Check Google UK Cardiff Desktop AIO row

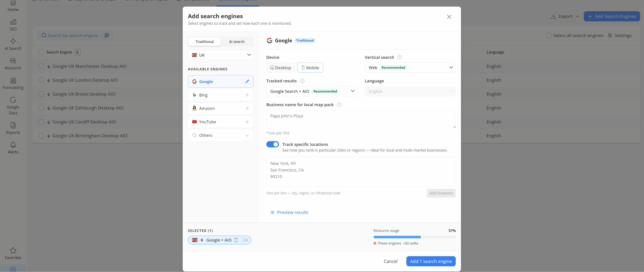pyautogui.click(x=41, y=122)
